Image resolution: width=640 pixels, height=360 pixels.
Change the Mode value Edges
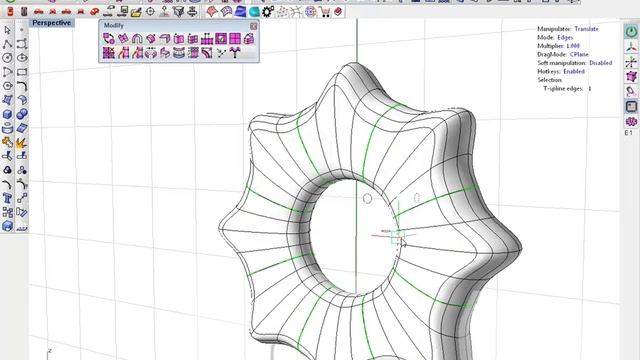[x=565, y=38]
